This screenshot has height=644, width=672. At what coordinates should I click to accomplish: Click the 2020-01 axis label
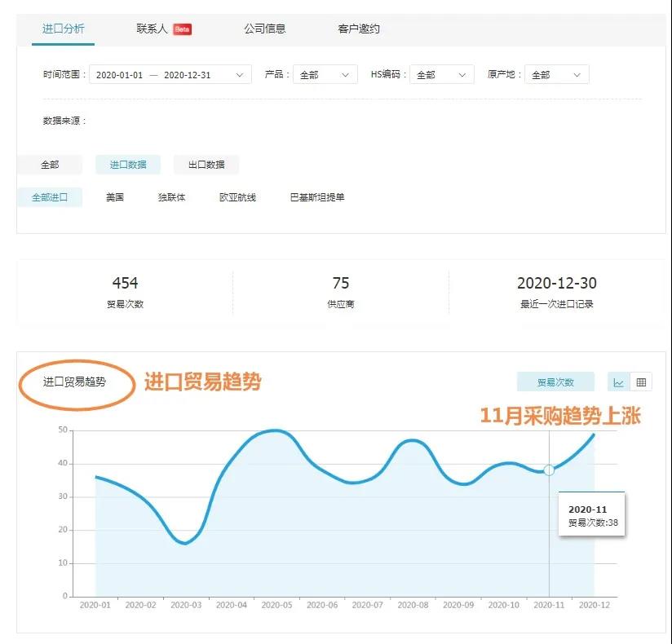[95, 605]
